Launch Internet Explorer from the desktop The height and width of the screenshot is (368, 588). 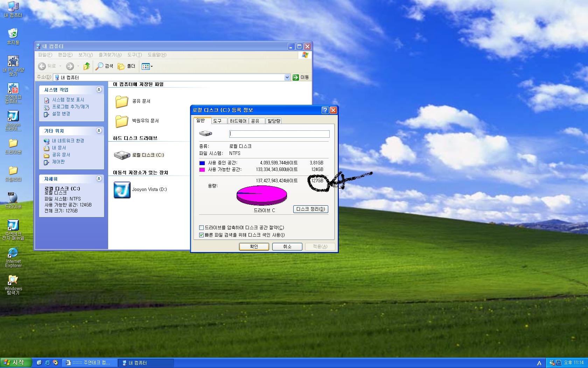pos(13,257)
